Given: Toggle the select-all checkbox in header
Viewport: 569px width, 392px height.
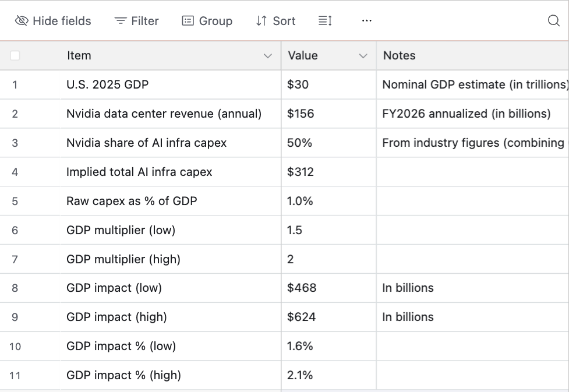Looking at the screenshot, I should pos(15,56).
